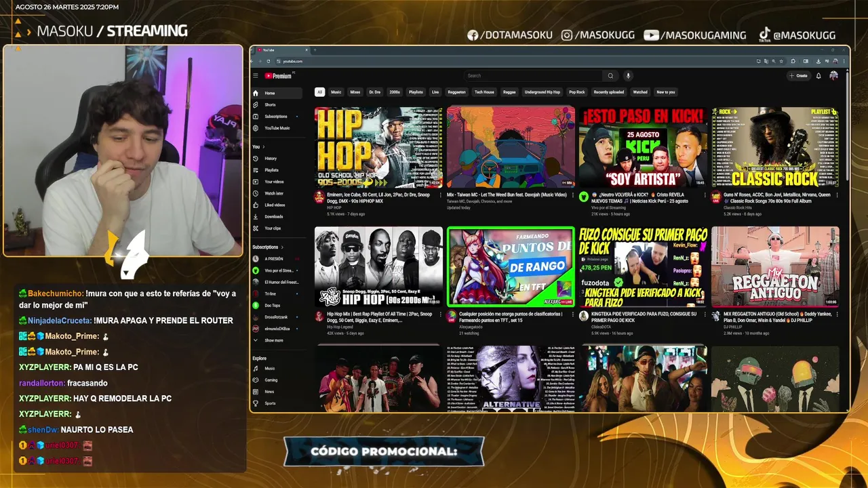The width and height of the screenshot is (868, 488).
Task: Open the A PRESIÓN subscription channel
Action: click(x=277, y=259)
